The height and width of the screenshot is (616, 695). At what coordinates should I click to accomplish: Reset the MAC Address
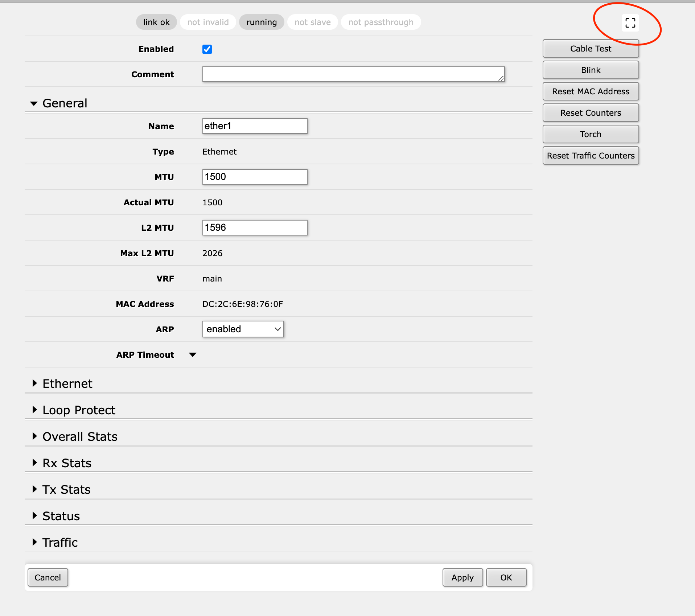pos(591,91)
